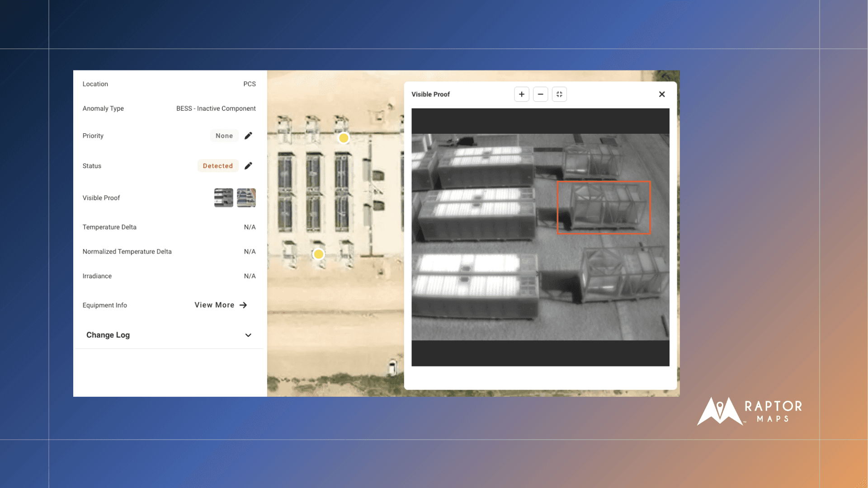Select the lower yellow anomaly marker

319,254
